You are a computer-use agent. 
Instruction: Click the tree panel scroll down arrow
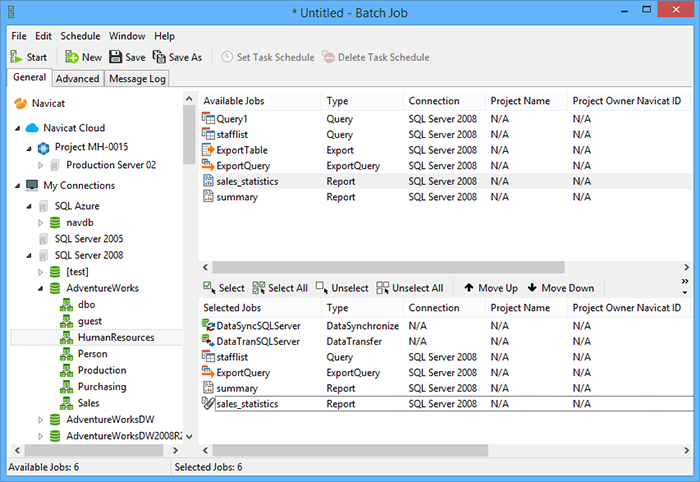tap(189, 436)
